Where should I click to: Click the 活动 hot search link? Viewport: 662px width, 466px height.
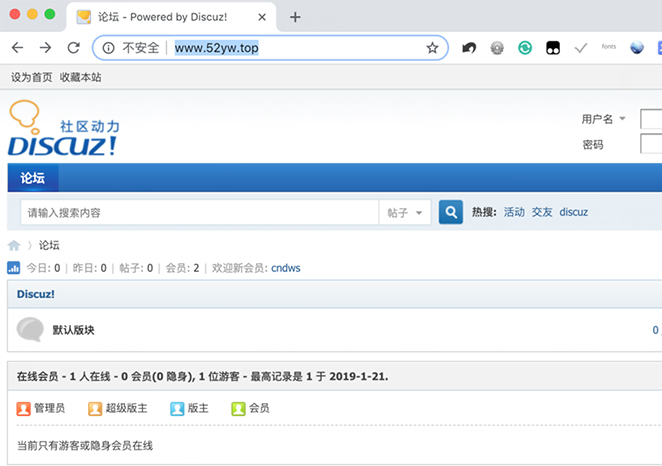coord(514,212)
